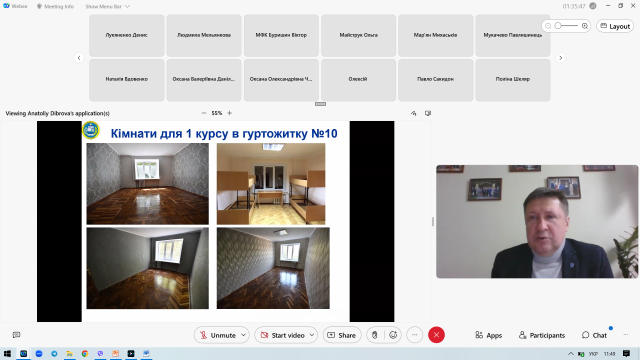
Task: Decrease shared content zoom with minus
Action: click(x=204, y=113)
